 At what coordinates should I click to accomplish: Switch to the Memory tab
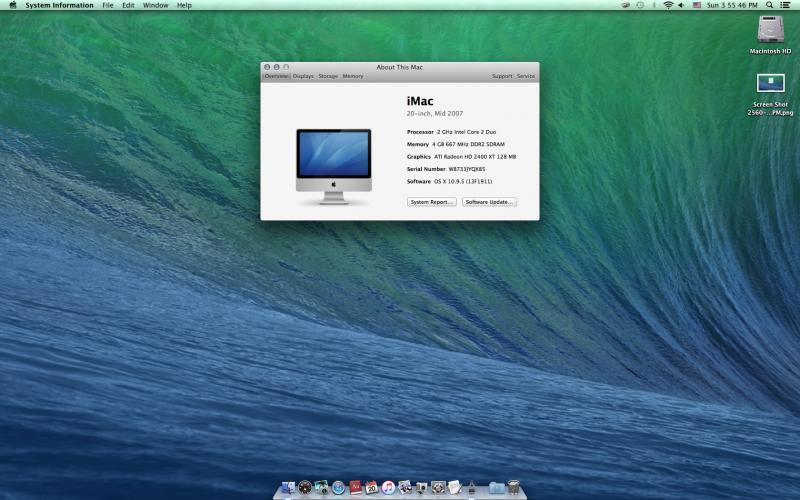coord(353,76)
